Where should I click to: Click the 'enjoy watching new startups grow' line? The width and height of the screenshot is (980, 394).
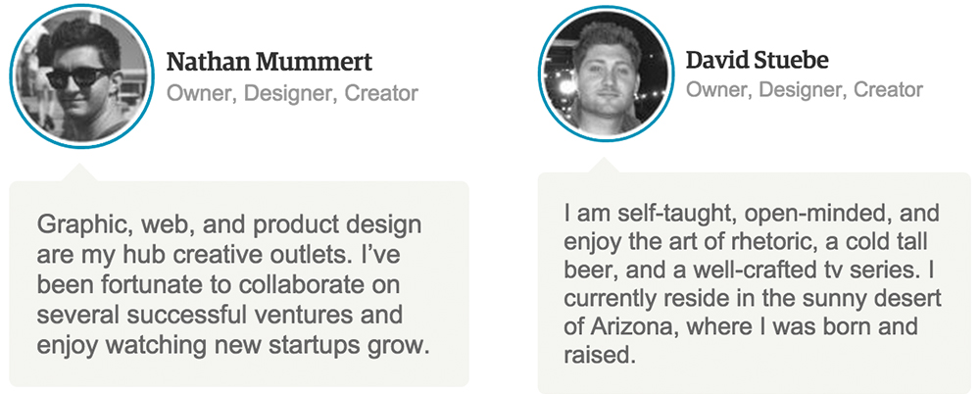coord(234,345)
